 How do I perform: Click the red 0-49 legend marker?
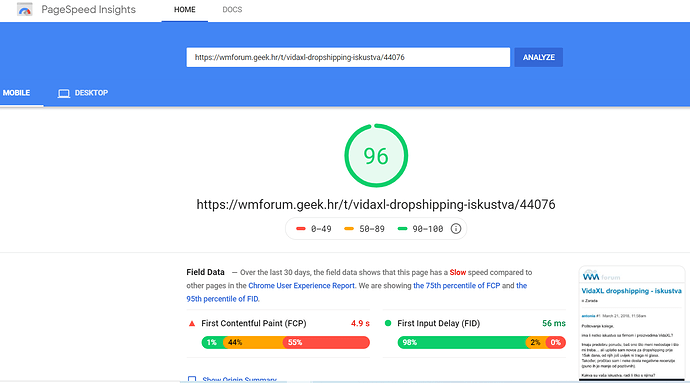(x=301, y=228)
